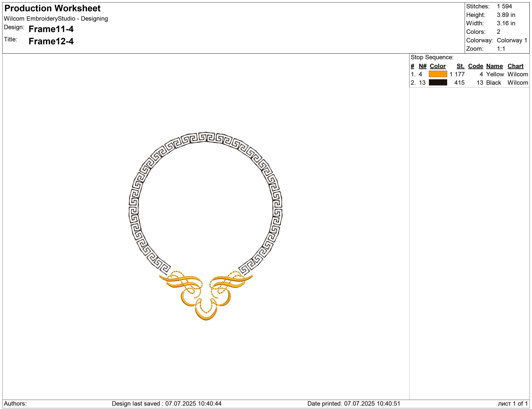Click the Zoom 1:1 value
This screenshot has width=532, height=409.
click(501, 49)
